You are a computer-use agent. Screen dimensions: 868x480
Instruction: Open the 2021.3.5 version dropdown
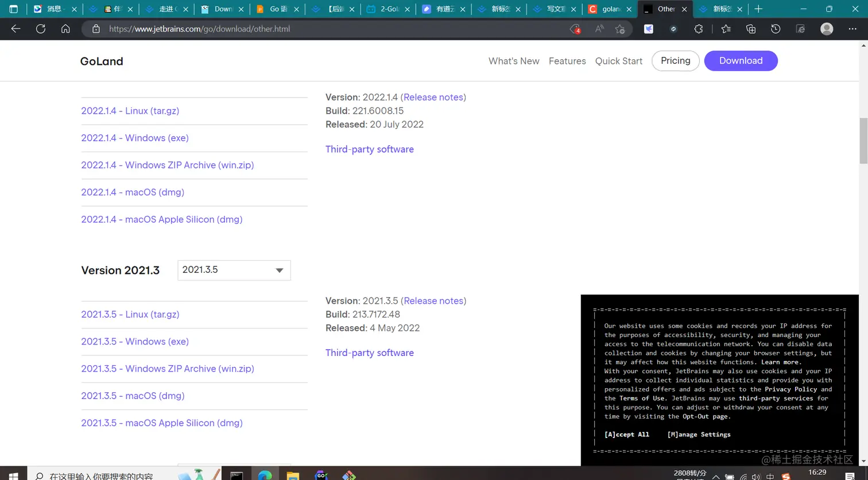(x=234, y=270)
